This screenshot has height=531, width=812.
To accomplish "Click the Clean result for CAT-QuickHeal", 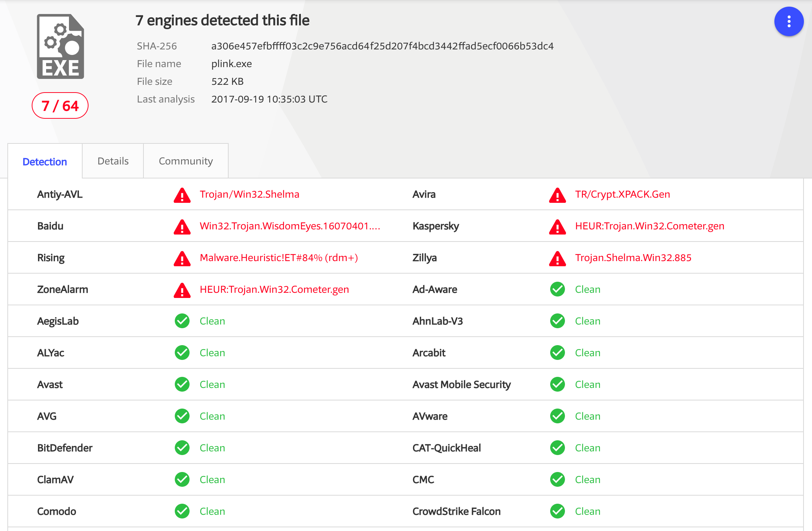I will (588, 448).
